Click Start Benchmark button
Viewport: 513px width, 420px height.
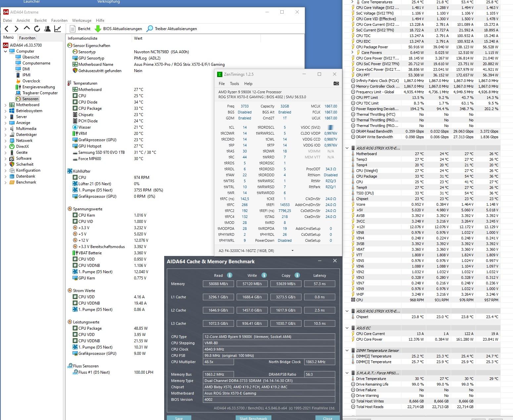253,418
